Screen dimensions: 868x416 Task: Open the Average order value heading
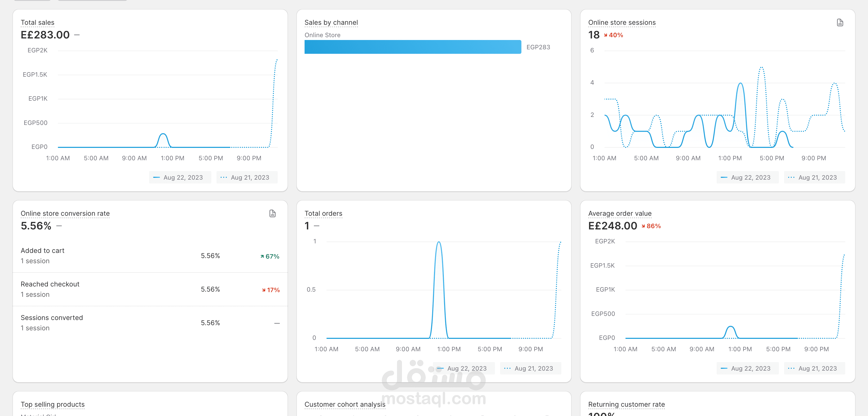pos(620,213)
